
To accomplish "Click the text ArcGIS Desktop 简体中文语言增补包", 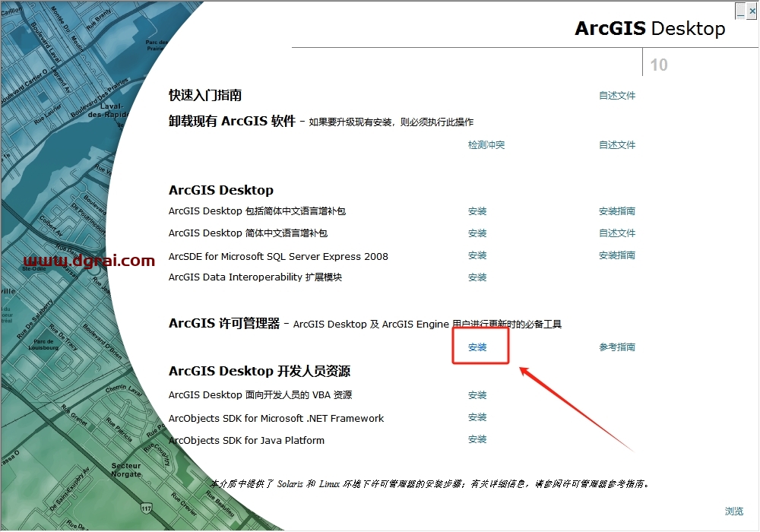I will pyautogui.click(x=248, y=233).
